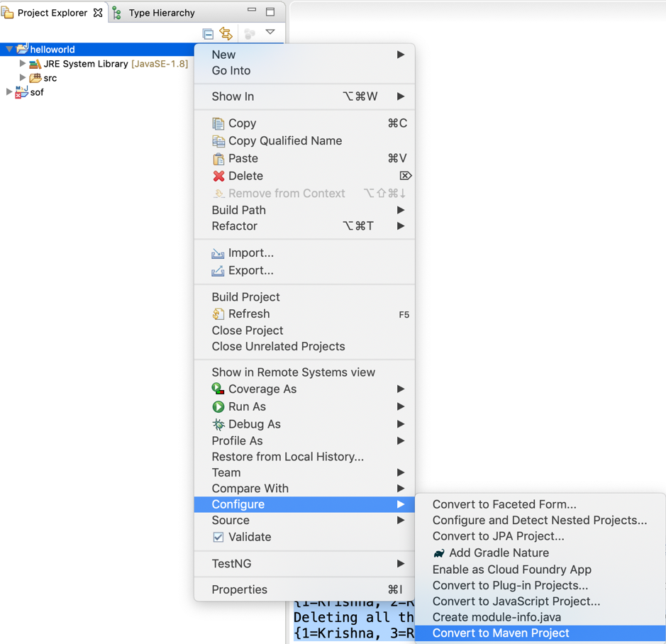Switch to the Type Hierarchy tab

[163, 12]
